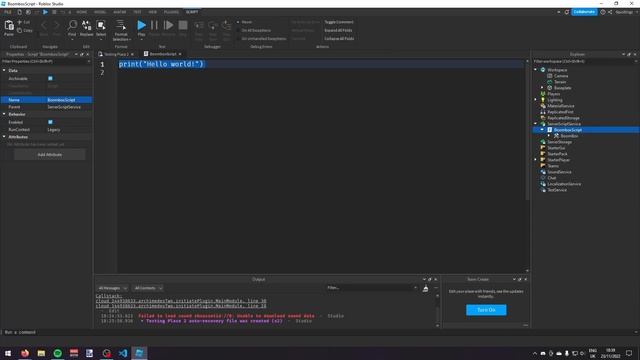Select SoundService in the Explorer tree
The height and width of the screenshot is (360, 640).
(559, 172)
